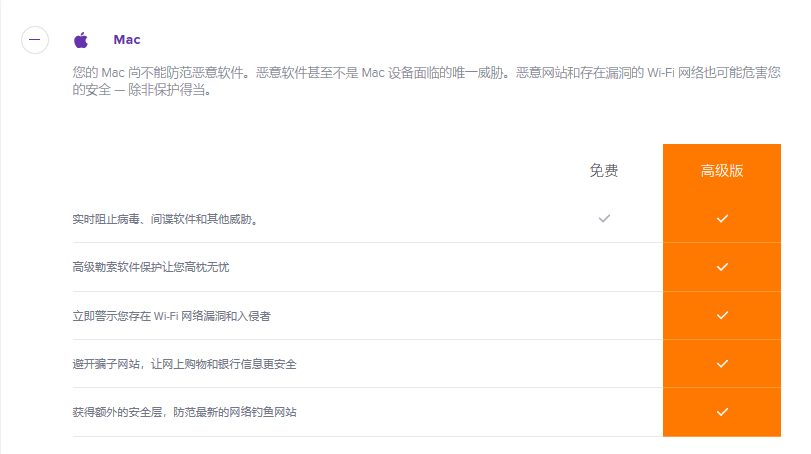
Task: Click the purple Apple logo icon
Action: click(81, 40)
